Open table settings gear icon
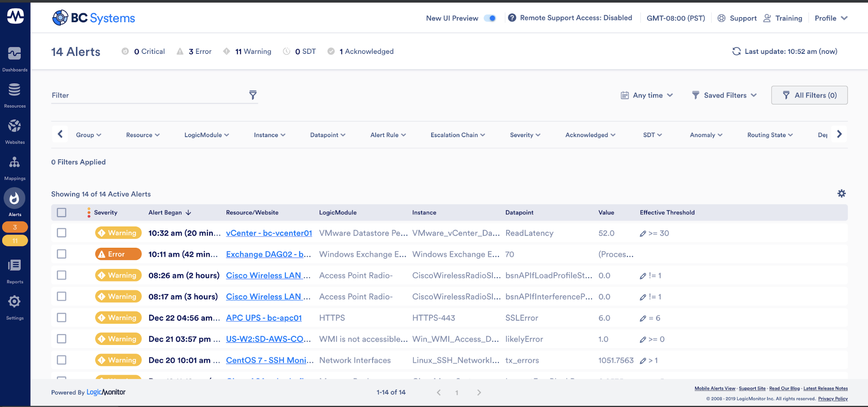The image size is (868, 407). [842, 194]
